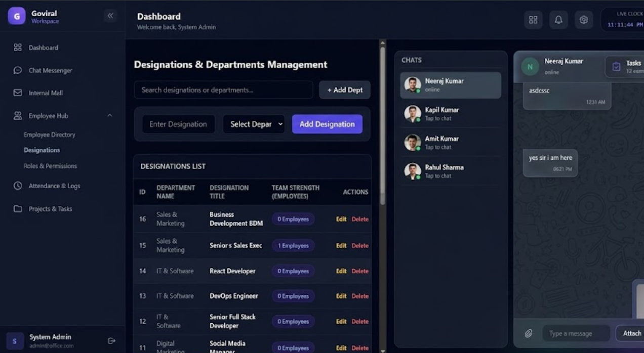Delete the Business Development BDM designation
Viewport: 644px width, 353px height.
pos(360,219)
